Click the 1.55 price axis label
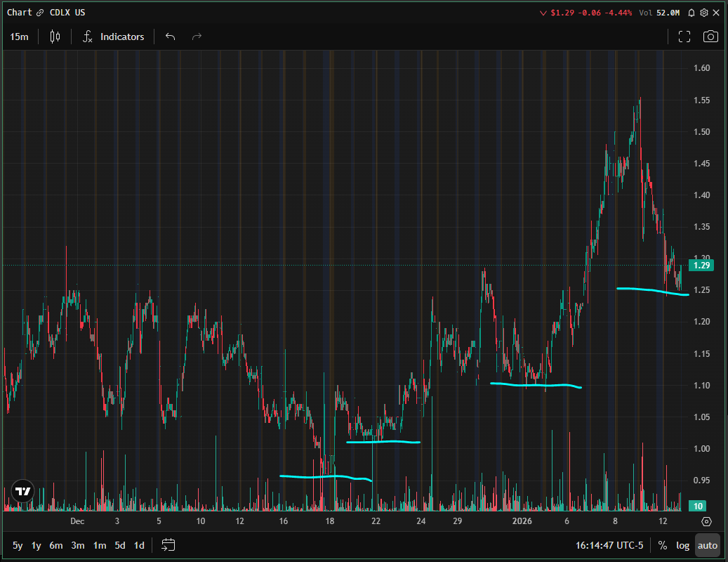 [x=701, y=100]
